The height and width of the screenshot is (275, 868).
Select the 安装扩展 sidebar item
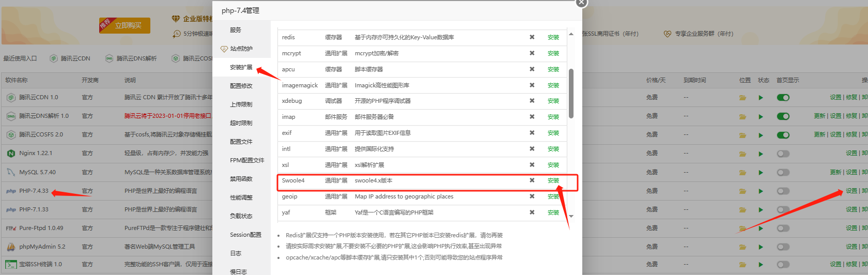point(241,67)
